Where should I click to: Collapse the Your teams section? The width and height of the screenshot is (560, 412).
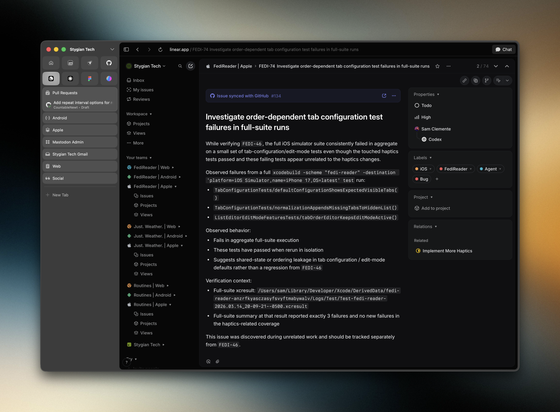139,157
